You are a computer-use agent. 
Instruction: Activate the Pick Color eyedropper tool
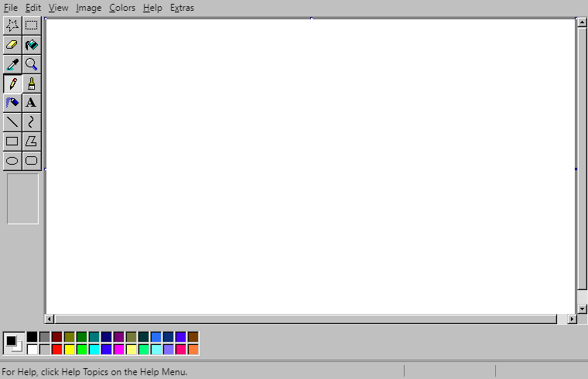pos(12,64)
